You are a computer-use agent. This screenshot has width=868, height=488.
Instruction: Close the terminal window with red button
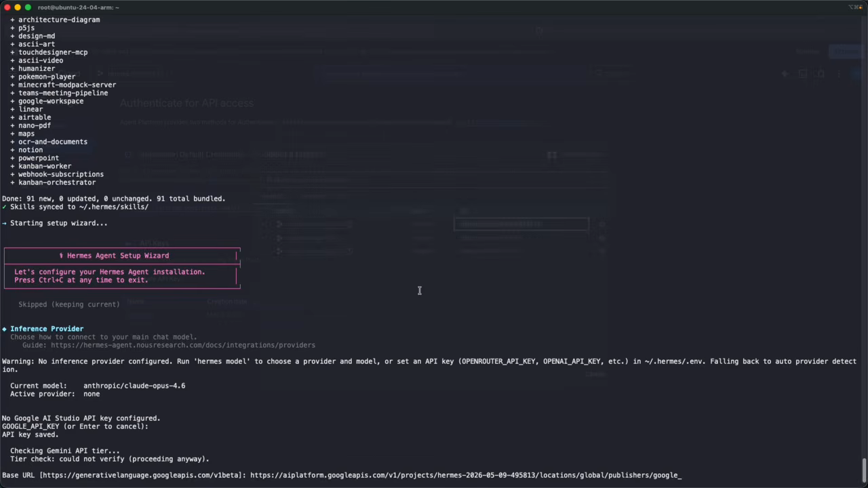7,7
